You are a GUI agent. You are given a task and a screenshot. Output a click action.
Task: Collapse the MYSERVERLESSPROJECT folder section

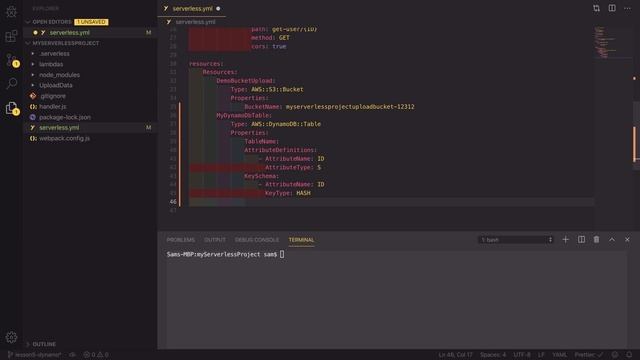[65, 43]
